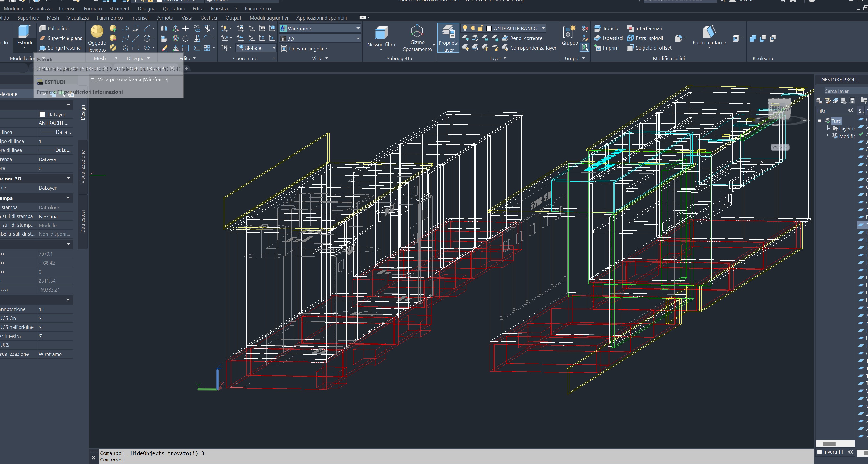868x464 pixels.
Task: Select the rotate circular arrow tool
Action: pos(185,38)
